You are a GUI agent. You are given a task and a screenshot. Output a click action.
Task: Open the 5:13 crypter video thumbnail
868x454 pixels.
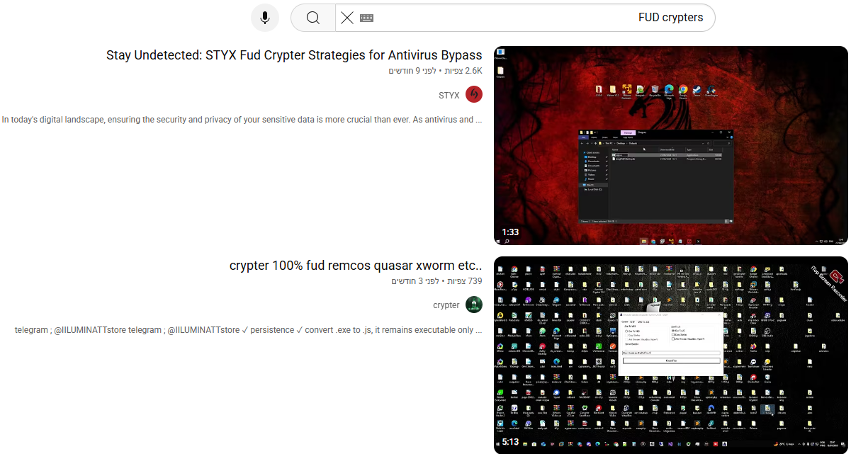tap(670, 355)
